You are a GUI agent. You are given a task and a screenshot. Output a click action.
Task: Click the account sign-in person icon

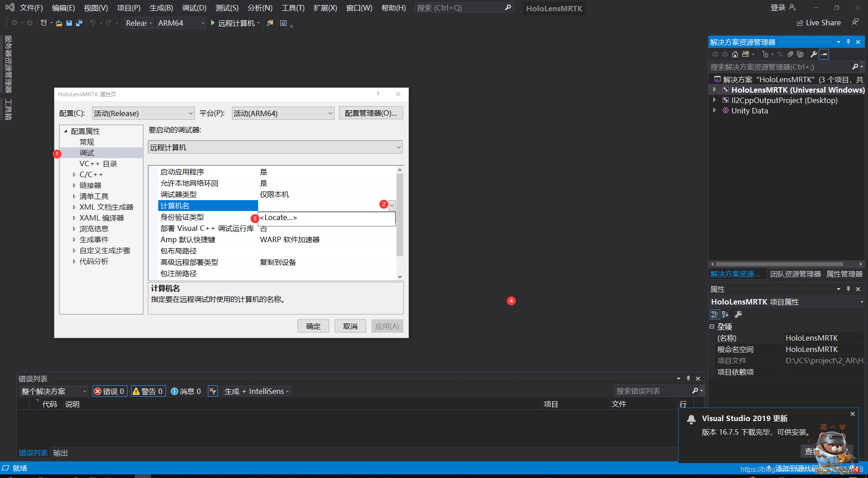[x=792, y=7]
